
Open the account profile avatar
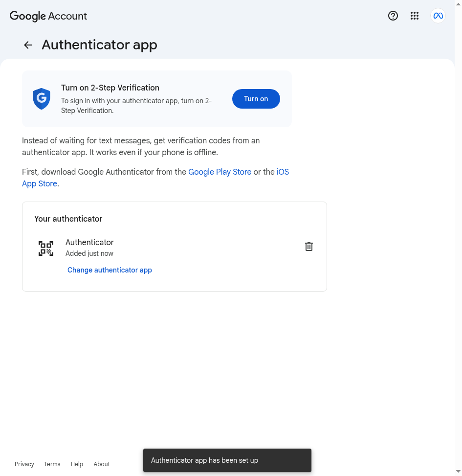(x=438, y=16)
